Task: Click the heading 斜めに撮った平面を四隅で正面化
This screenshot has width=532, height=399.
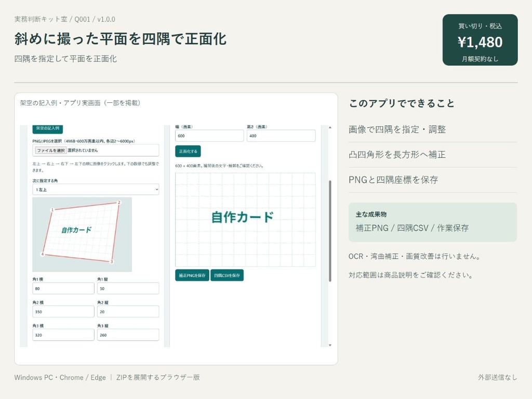Action: 121,38
